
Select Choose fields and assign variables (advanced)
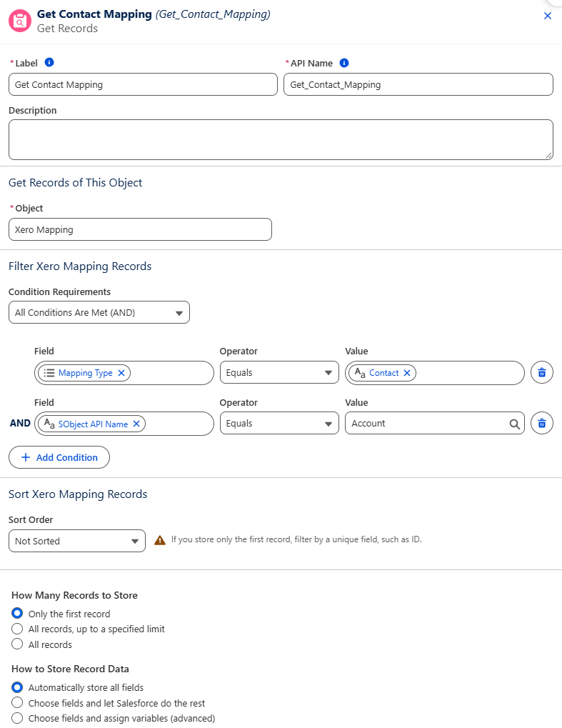17,718
